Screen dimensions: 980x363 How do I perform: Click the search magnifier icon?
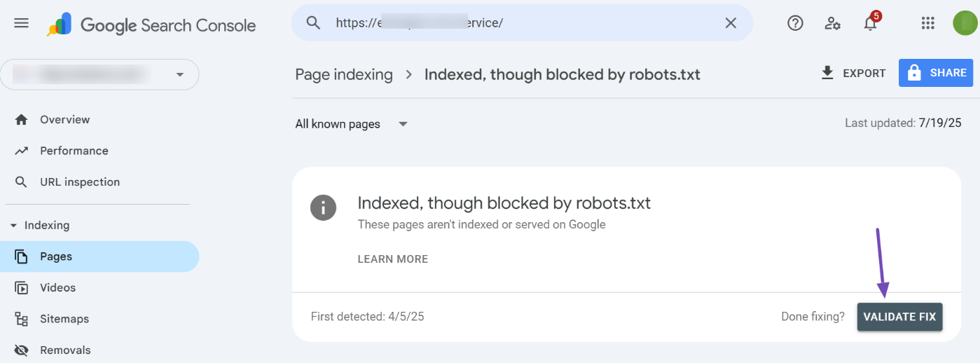(313, 23)
